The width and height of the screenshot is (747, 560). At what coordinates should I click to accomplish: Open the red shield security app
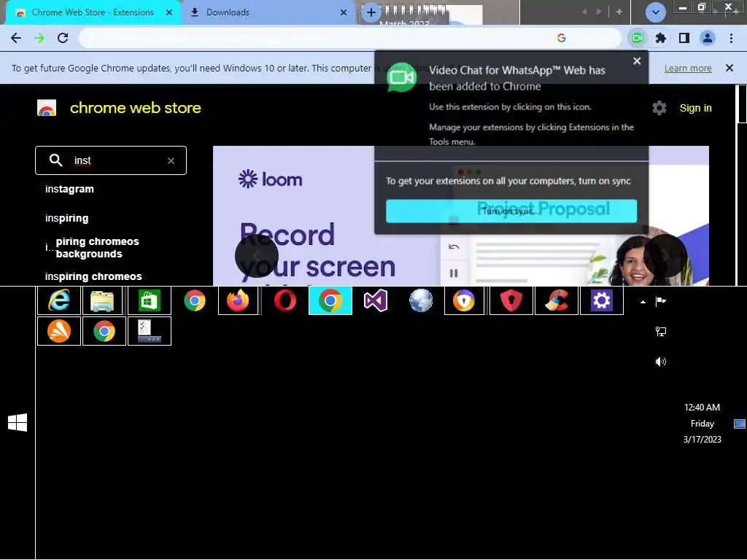[511, 300]
